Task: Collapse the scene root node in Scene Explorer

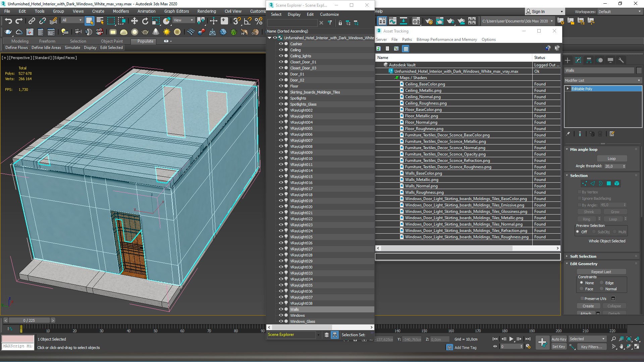Action: 270,38
